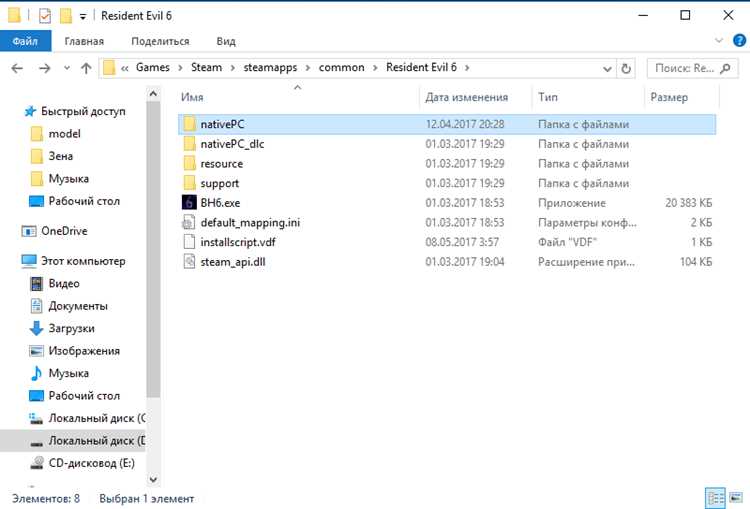Go to Games in breadcrumb path
Screen dimensions: 750x509
[x=153, y=67]
